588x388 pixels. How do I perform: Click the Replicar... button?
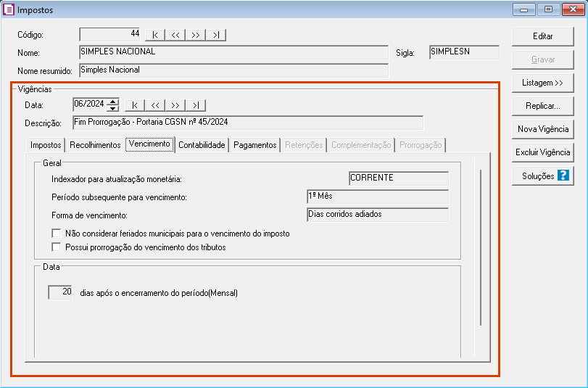pyautogui.click(x=542, y=106)
